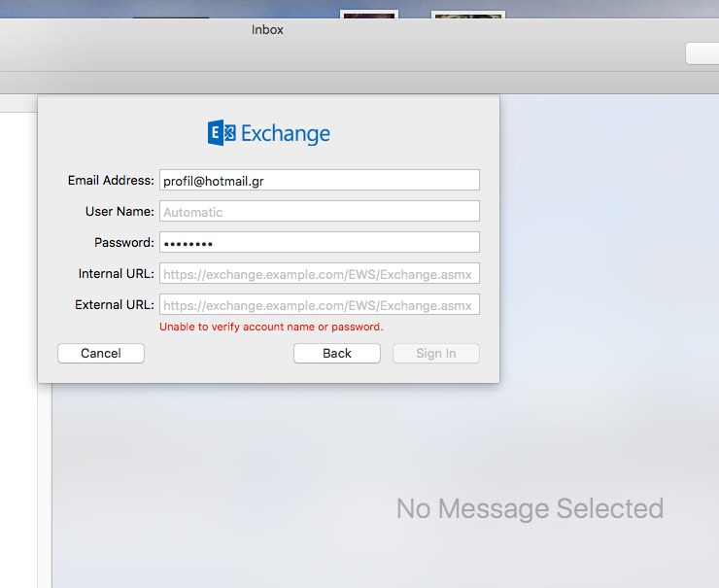Focus the Password field

click(x=319, y=242)
